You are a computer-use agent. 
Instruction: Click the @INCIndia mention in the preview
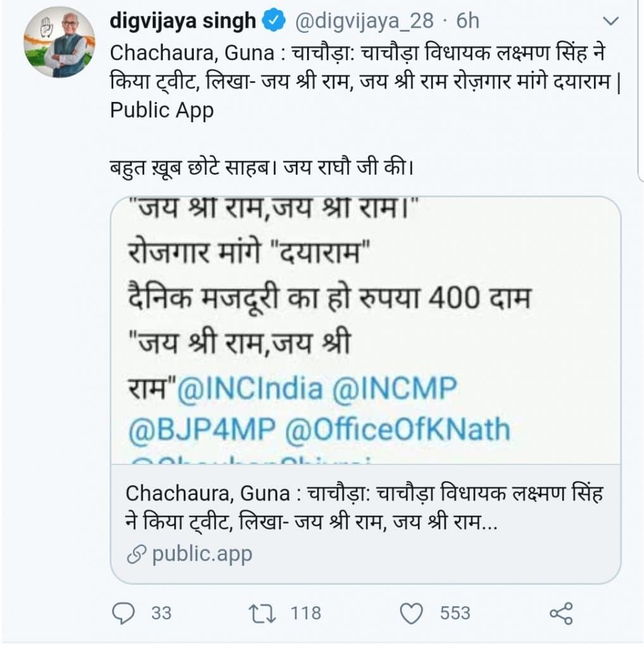click(x=250, y=388)
